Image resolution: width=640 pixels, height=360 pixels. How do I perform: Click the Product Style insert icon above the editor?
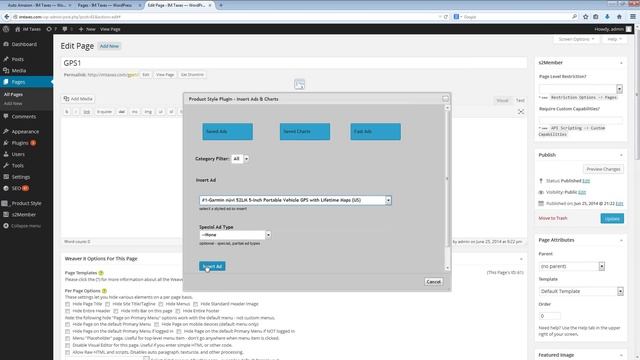[299, 84]
